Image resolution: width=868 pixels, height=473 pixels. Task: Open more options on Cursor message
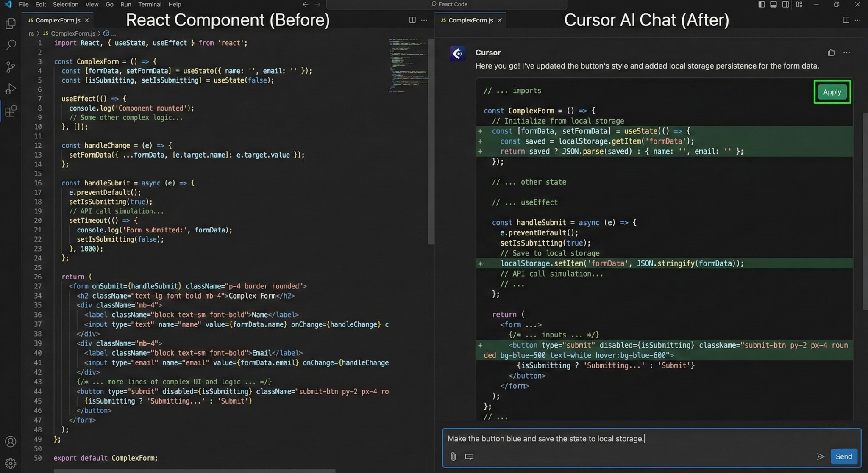point(846,53)
